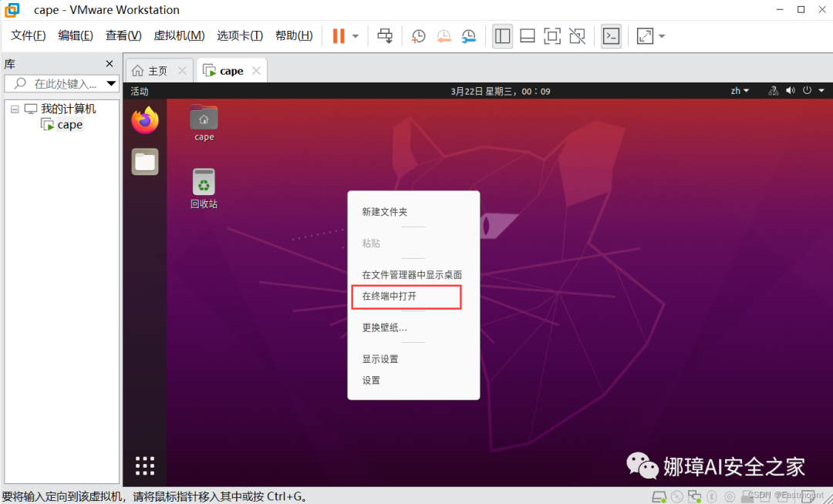Open the power options arrow beside the pause button
The width and height of the screenshot is (833, 504).
[x=356, y=36]
